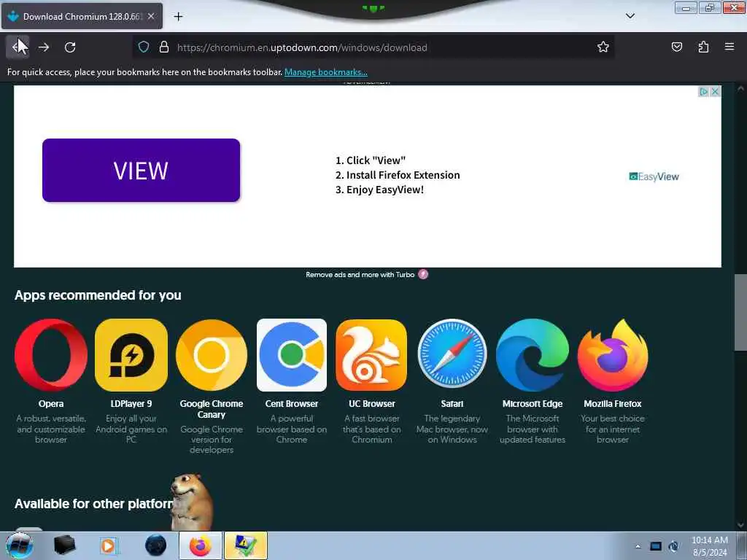Open the taskbar clock showing 10:14 AM
Screen dimensions: 747x560
[709, 546]
